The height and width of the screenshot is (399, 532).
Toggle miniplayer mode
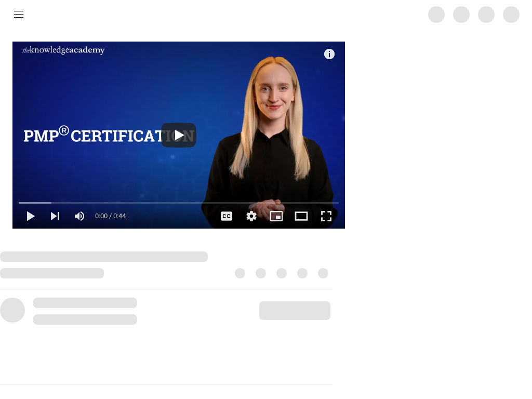pos(276,216)
